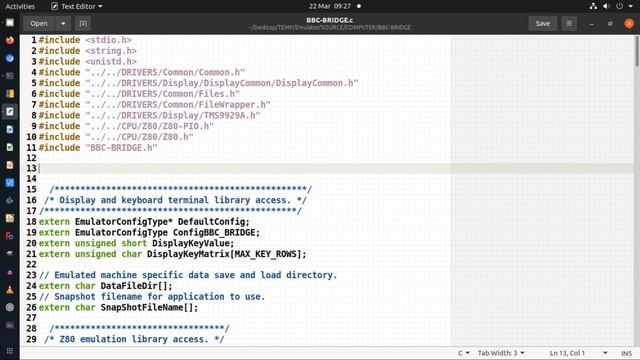Expand the system menu arrow
Screen dimensions: 640x360
(630, 7)
